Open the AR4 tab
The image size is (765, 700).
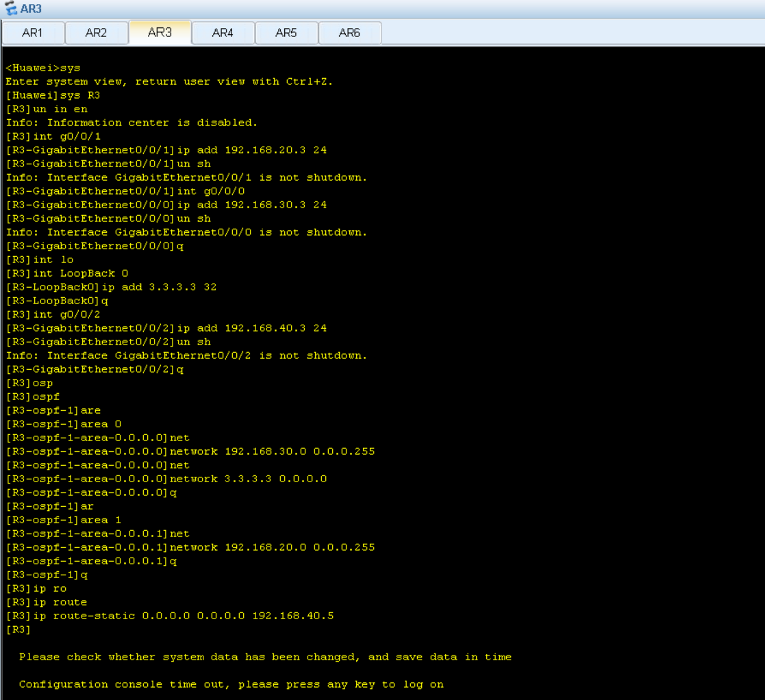(223, 33)
